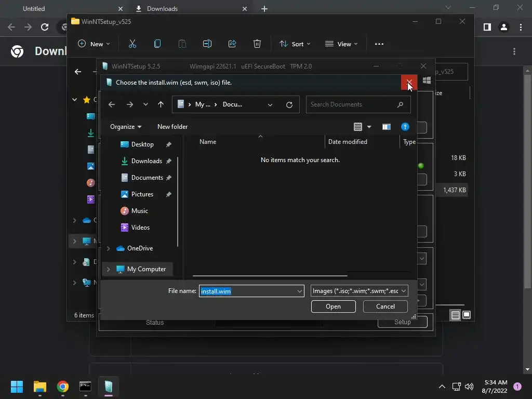Click the Cut scissors icon in Explorer toolbar
532x399 pixels.
pyautogui.click(x=132, y=44)
